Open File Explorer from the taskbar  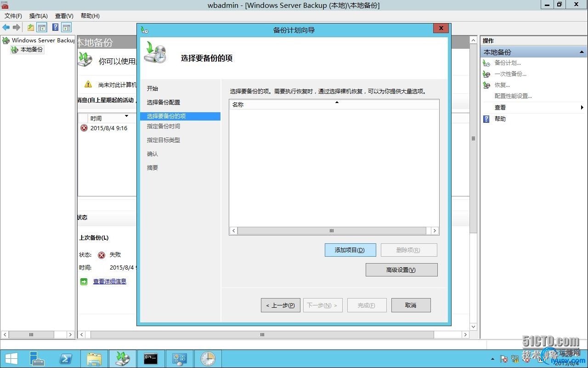pos(94,359)
